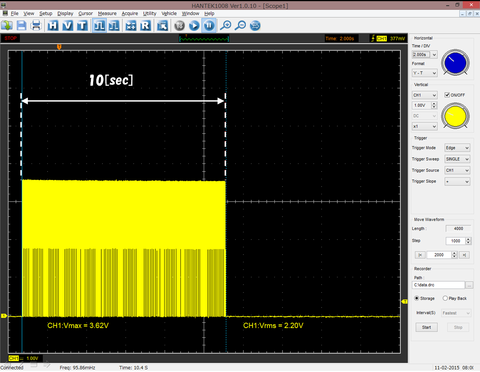The height and width of the screenshot is (372, 480).
Task: Expand the Format Y-T dropdown
Action: (434, 73)
